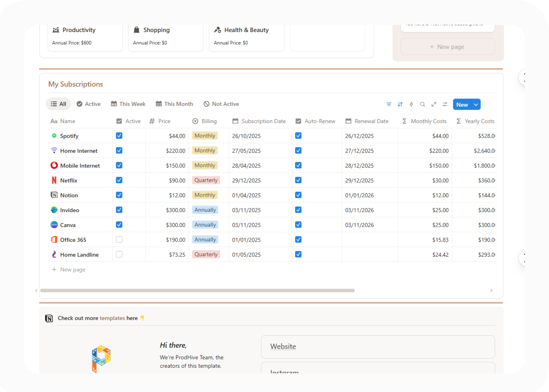Screen dimensions: 549x392
Task: Expand the New button dropdown arrow
Action: (x=476, y=105)
